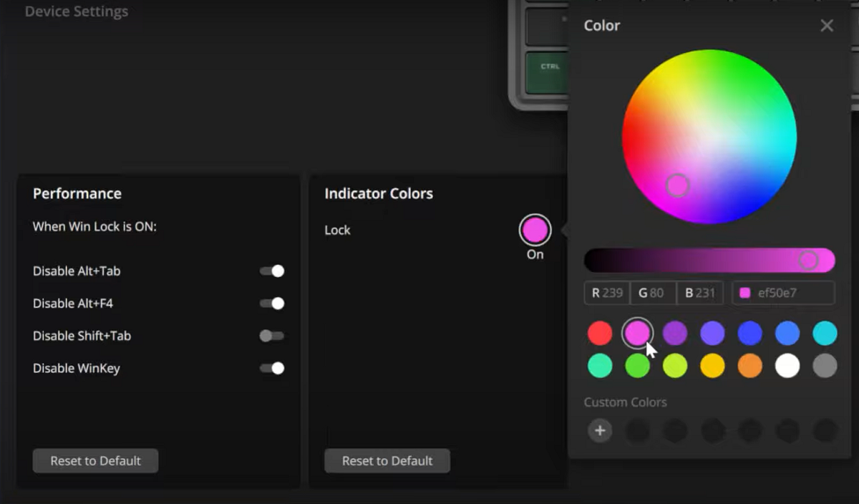The width and height of the screenshot is (859, 504).
Task: Toggle the Disable Alt+F4 switch
Action: pos(272,303)
